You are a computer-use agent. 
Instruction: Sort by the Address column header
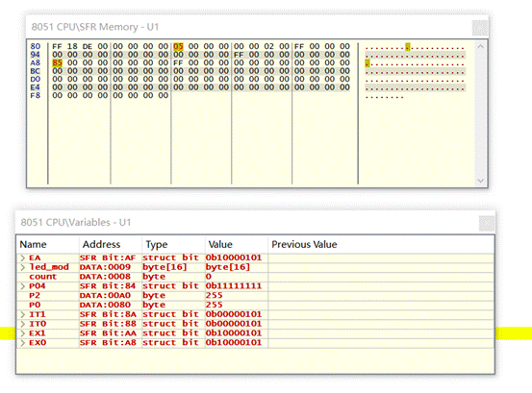pyautogui.click(x=111, y=244)
